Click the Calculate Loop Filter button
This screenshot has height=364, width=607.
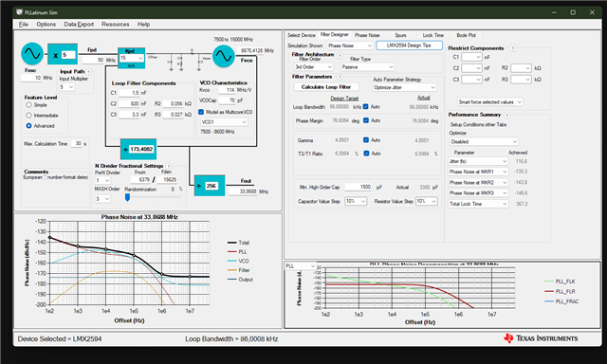(x=326, y=87)
